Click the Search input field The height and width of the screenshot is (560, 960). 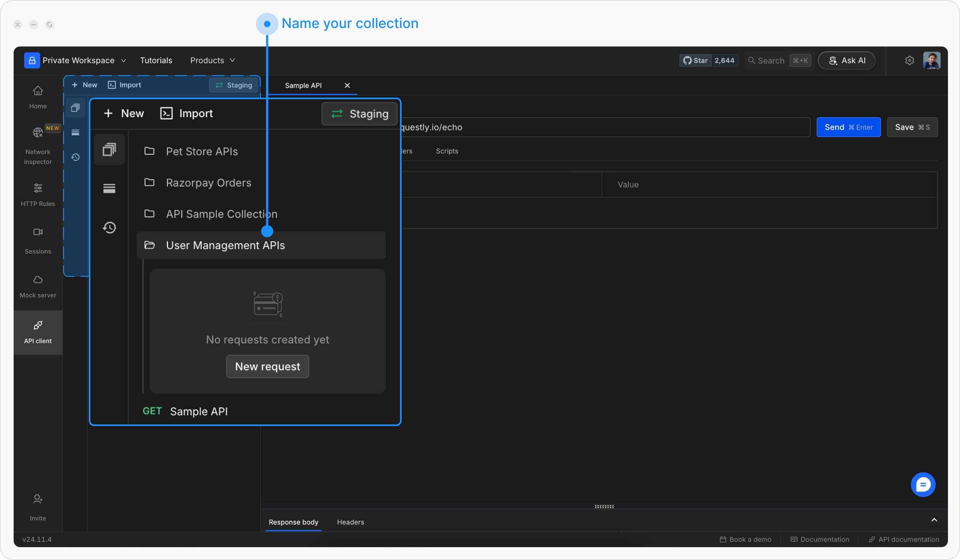771,60
